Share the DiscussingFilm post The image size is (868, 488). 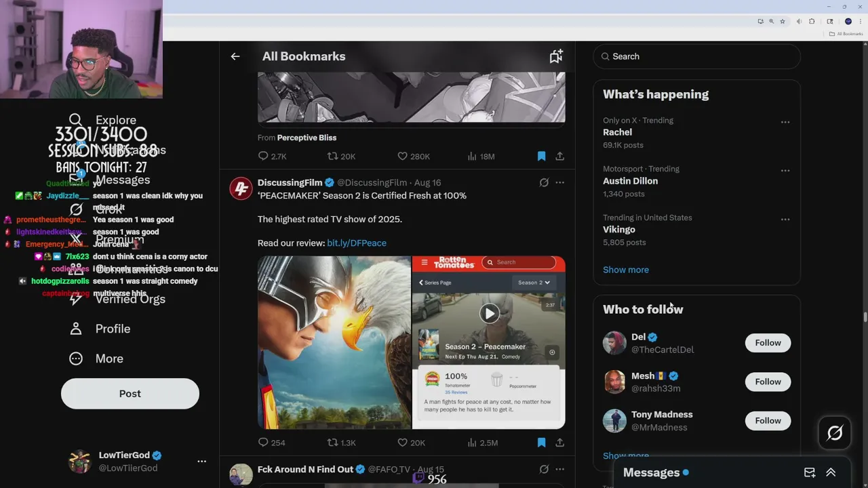559,443
